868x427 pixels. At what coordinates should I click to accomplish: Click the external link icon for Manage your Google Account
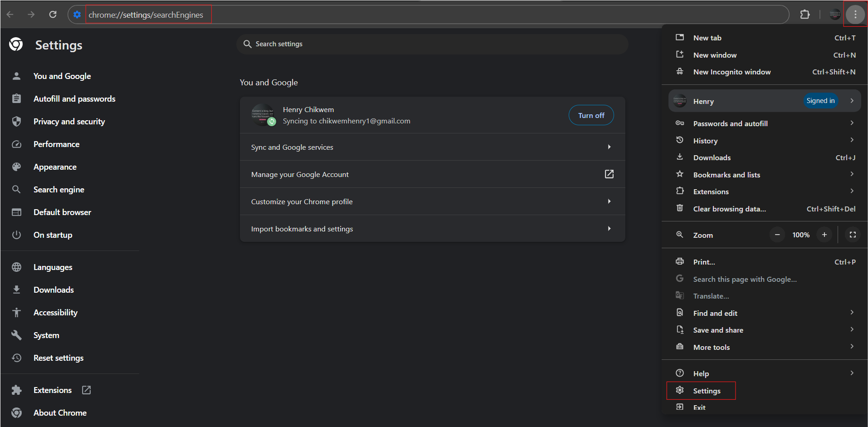(x=609, y=174)
